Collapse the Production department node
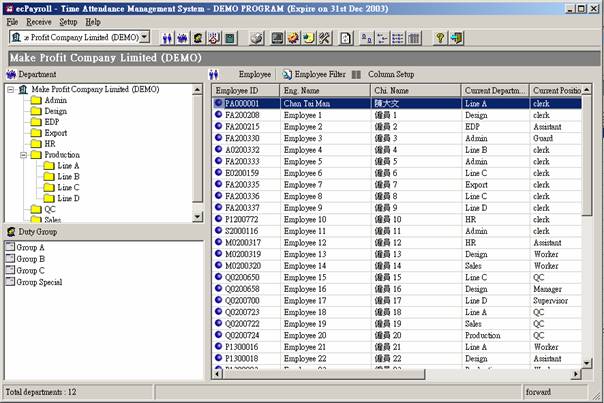Viewport: 604px width, 403px height. [x=23, y=155]
